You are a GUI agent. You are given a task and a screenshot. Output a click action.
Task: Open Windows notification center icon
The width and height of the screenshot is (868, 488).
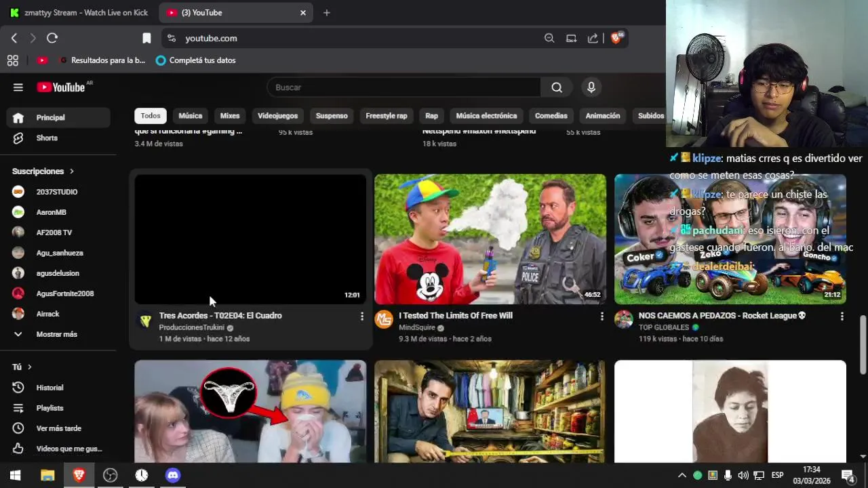tap(848, 475)
